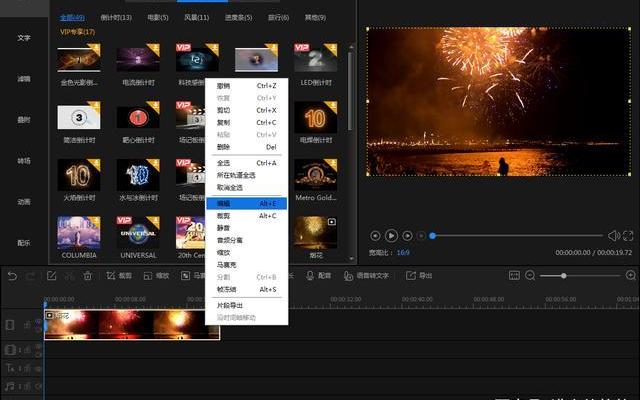Screen dimensions: 640x400
Task: Select the orange neon 10 countdown thumbnail
Action: 316,118
